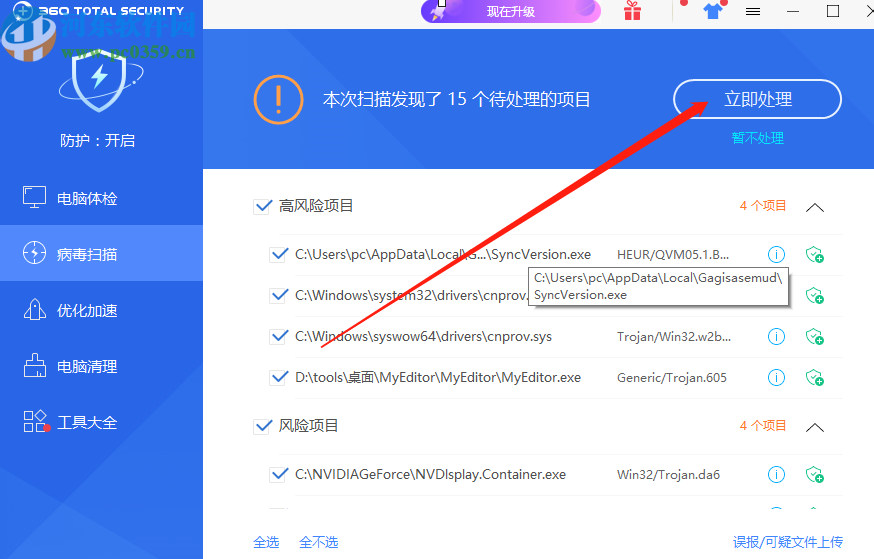Show info for MyEditor.exe threat
This screenshot has width=874, height=559.
[776, 378]
